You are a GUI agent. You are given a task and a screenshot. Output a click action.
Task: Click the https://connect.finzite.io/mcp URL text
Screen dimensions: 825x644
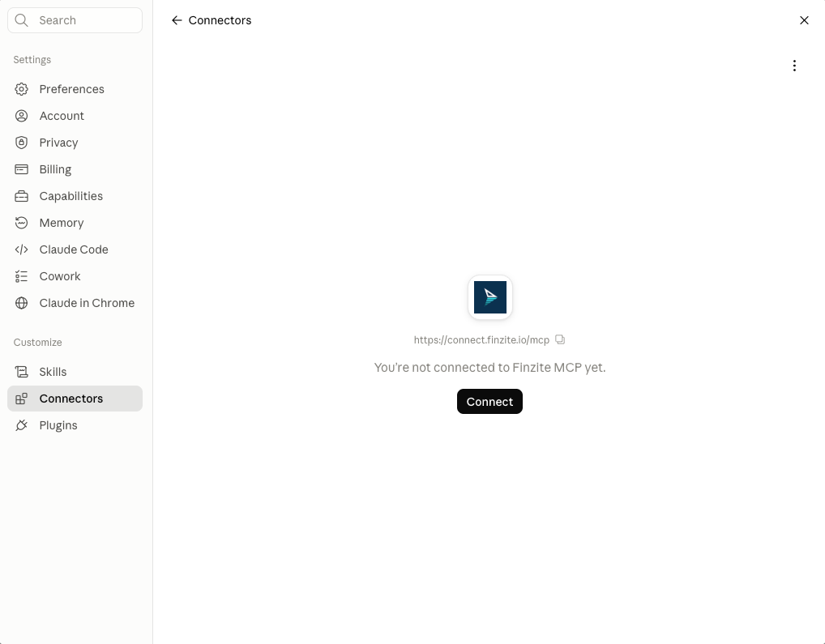(481, 340)
